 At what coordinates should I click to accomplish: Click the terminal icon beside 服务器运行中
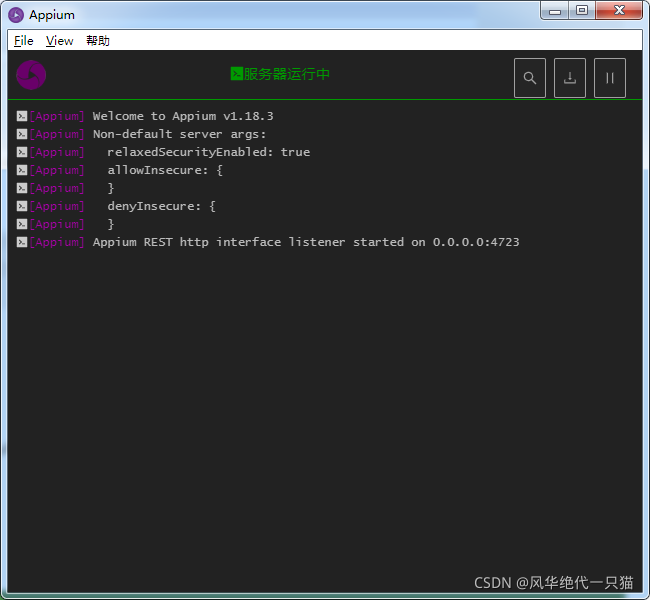[237, 74]
